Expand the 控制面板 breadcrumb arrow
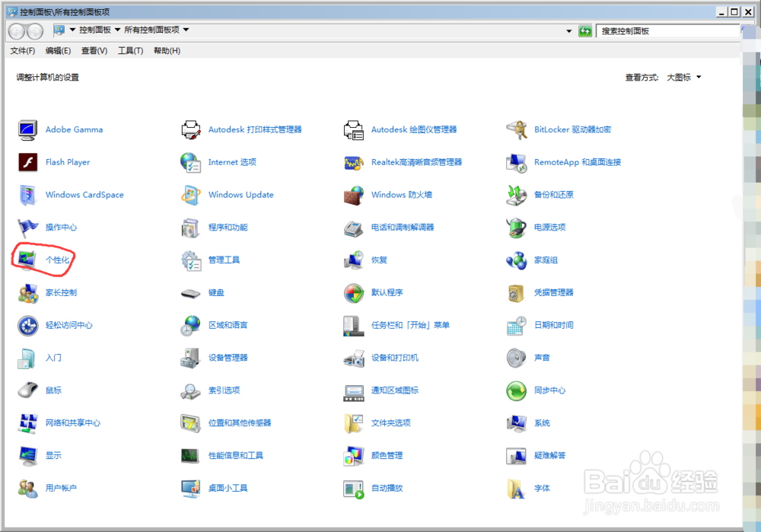This screenshot has height=532, width=761. click(117, 30)
